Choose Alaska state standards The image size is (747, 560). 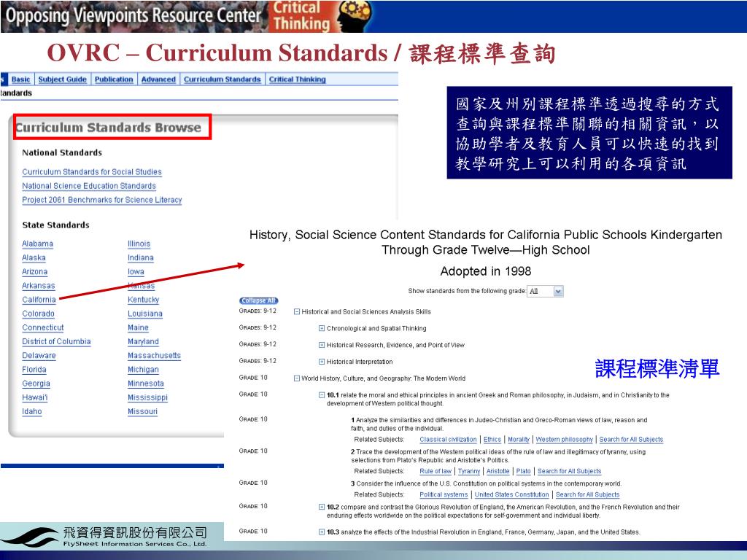click(34, 257)
